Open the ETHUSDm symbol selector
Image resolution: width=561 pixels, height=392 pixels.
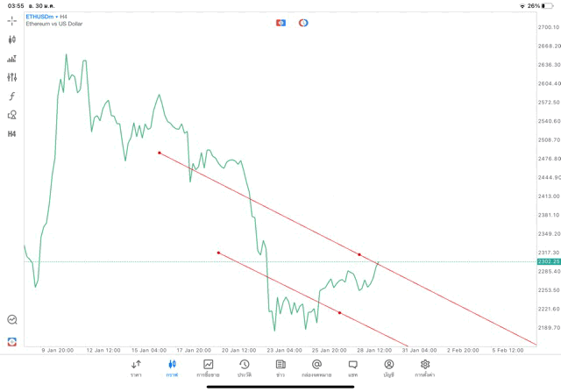pyautogui.click(x=41, y=17)
